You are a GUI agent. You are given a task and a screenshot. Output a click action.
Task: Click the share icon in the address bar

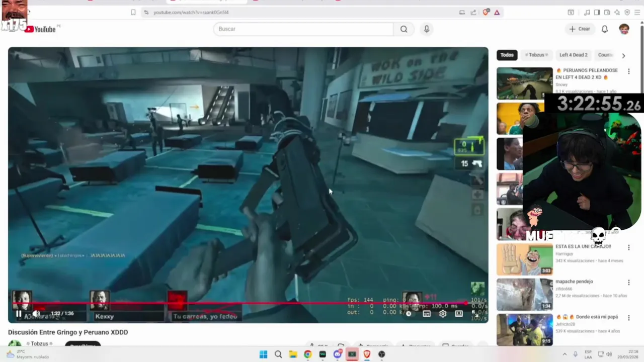(473, 12)
